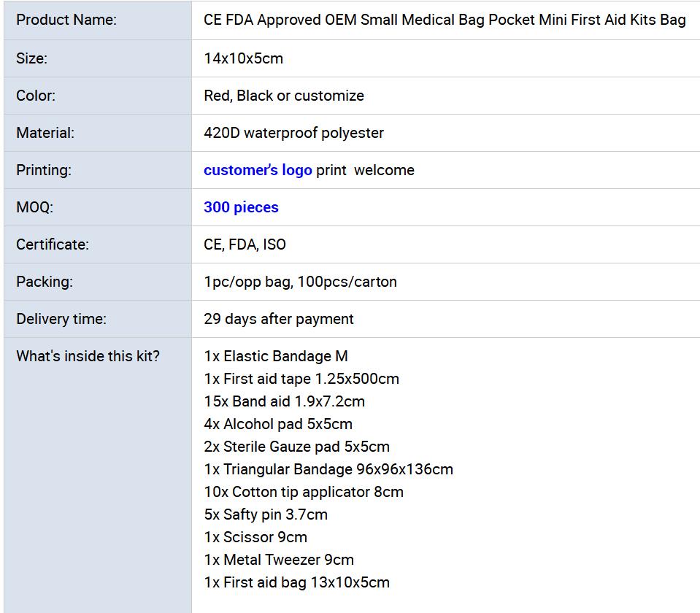Click the Printing row label
Viewport: 700px width, 613px height.
click(x=44, y=170)
